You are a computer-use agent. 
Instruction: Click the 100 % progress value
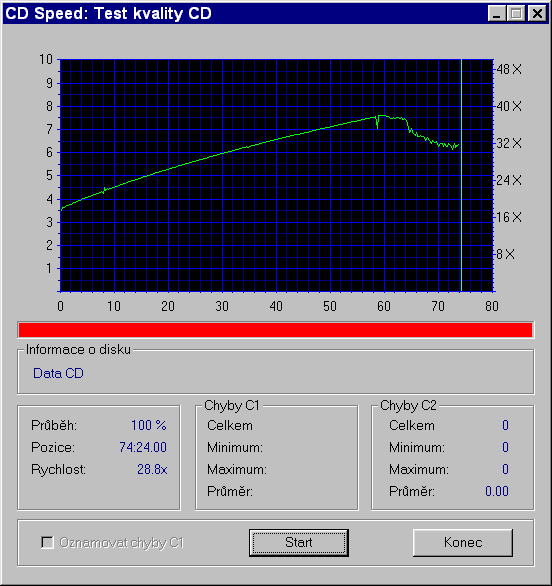point(148,425)
